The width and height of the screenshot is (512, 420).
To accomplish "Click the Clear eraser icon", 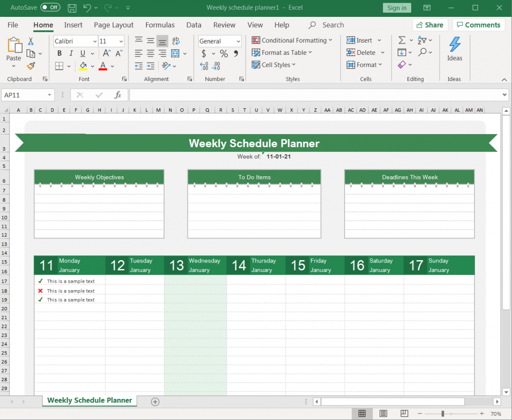I will [x=402, y=65].
